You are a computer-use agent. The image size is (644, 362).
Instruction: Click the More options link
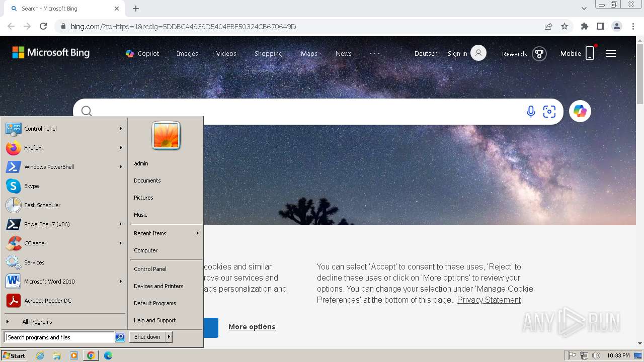tap(252, 327)
